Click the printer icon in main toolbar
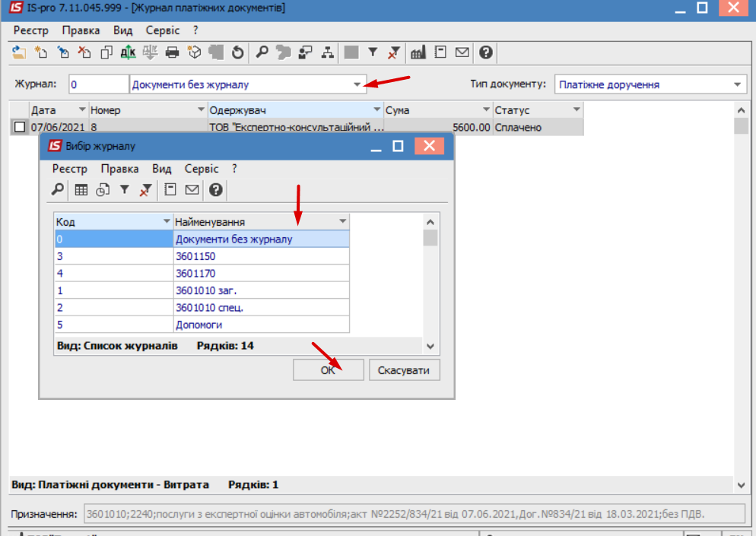Viewport: 756px width, 536px height. point(172,52)
